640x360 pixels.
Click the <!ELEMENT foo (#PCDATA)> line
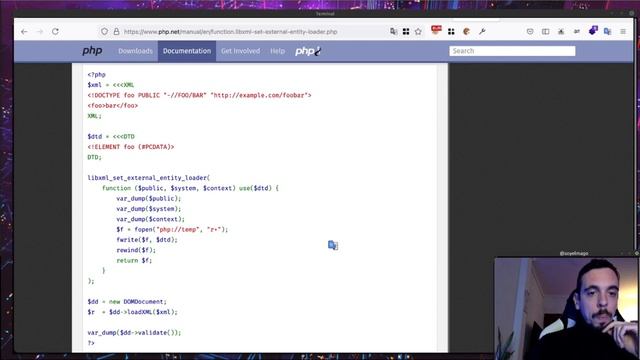pyautogui.click(x=131, y=147)
